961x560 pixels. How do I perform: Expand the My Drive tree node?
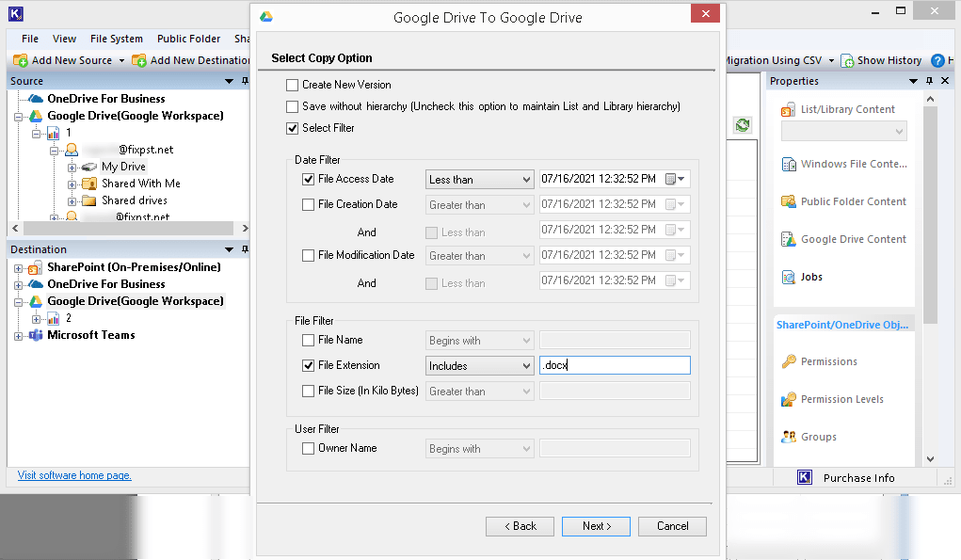coord(72,168)
